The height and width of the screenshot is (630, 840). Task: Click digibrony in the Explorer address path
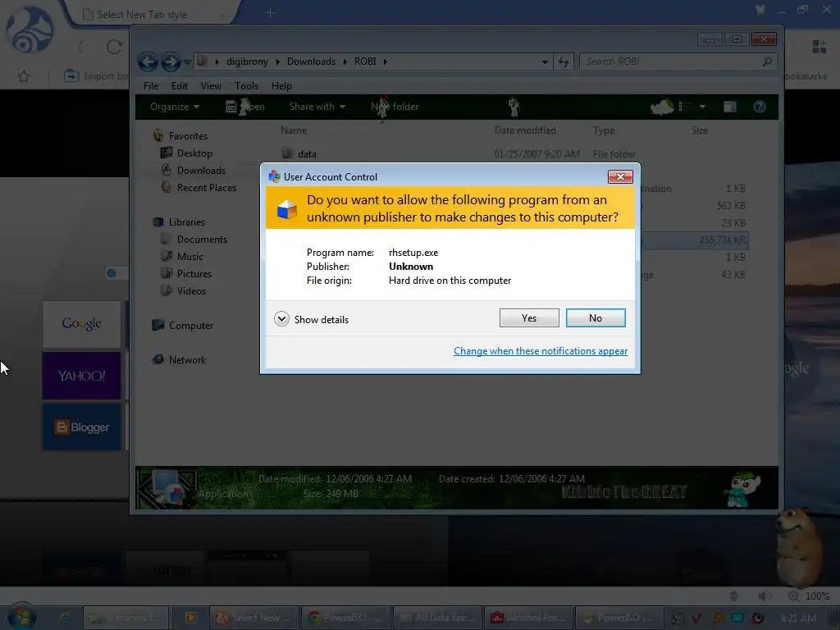click(247, 62)
